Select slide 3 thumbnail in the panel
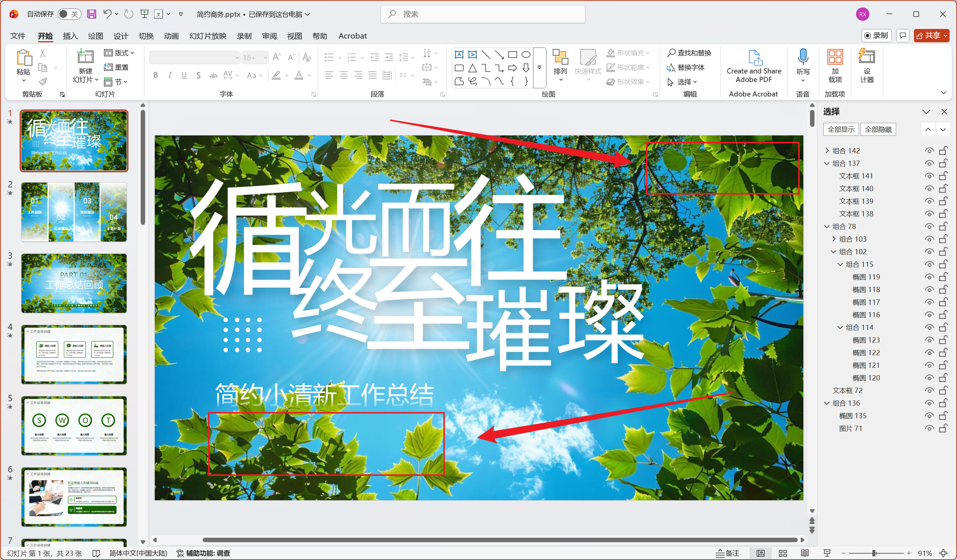Screen dimensions: 957x560 point(74,283)
